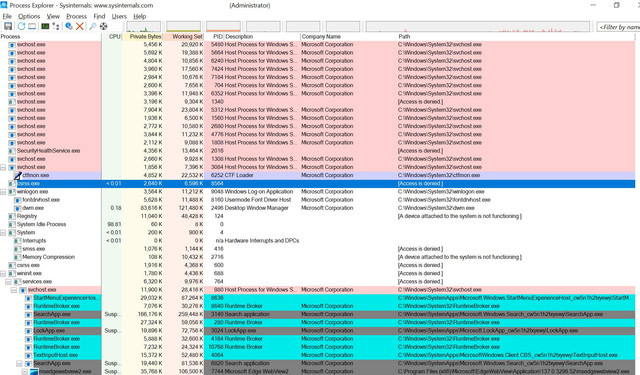Sort by the CPU column header
The image size is (640, 375).
(112, 37)
